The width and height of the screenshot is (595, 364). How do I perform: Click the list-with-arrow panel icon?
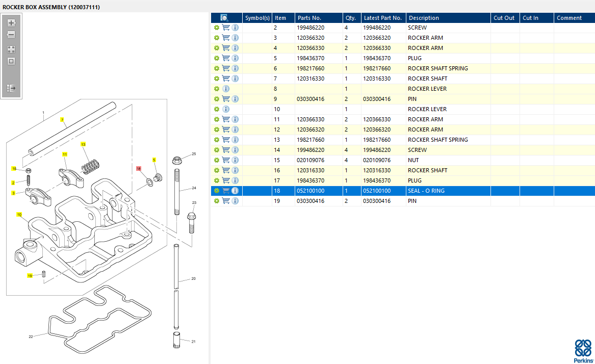pyautogui.click(x=11, y=88)
